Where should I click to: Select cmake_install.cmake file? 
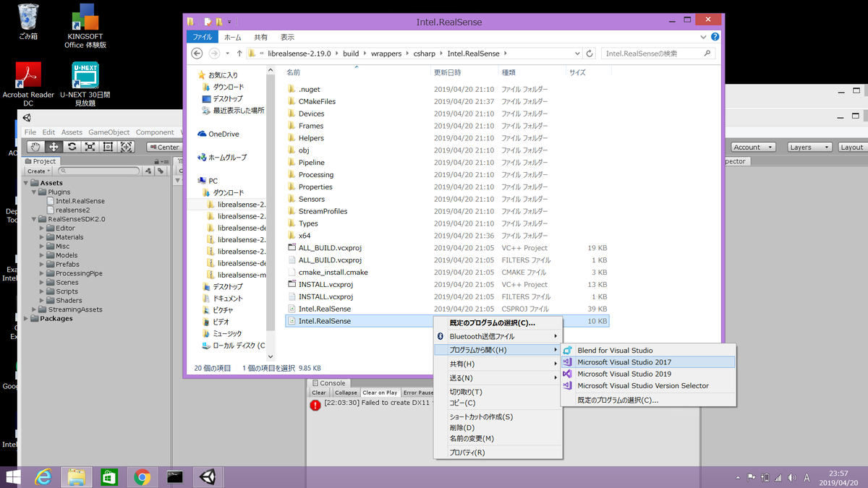[x=333, y=272]
